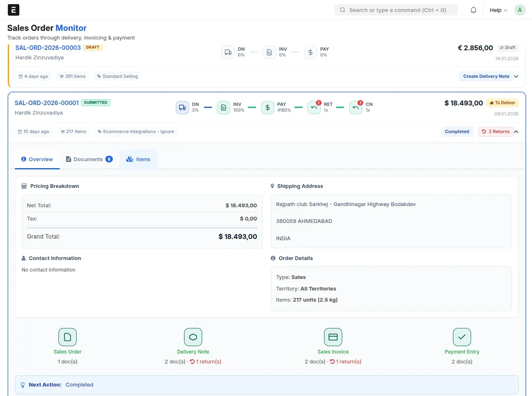Image resolution: width=532 pixels, height=396 pixels.
Task: Open the user avatar A menu
Action: 520,10
